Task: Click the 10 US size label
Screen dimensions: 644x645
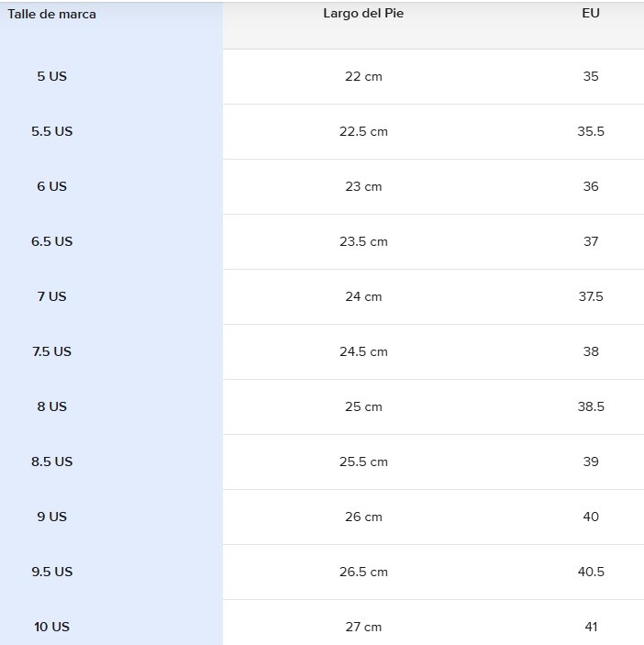Action: [52, 627]
